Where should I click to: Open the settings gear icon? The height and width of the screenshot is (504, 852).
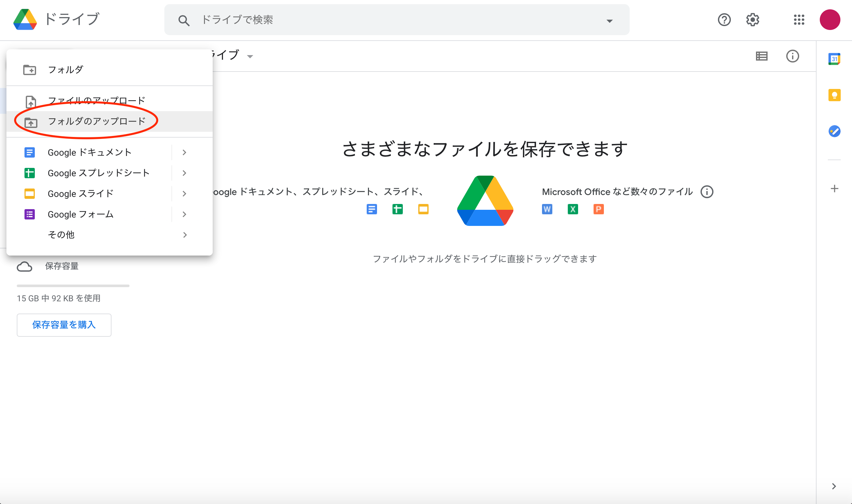(x=752, y=20)
